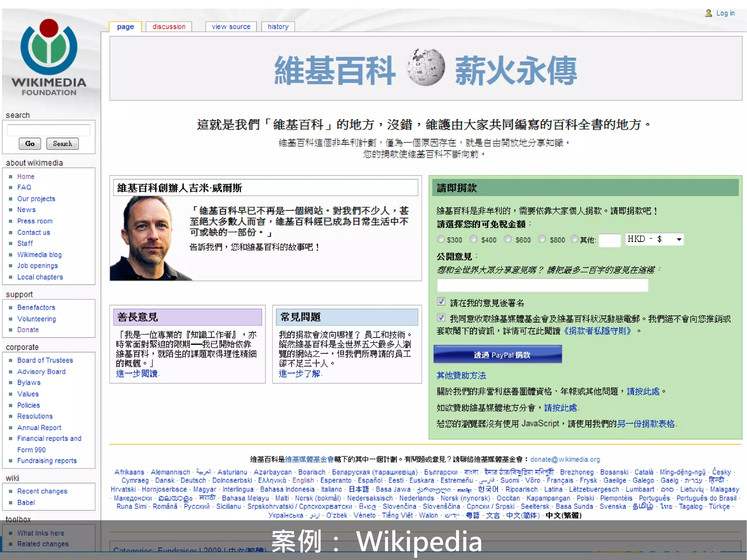Open the 維基媒體基金會 footer link
The image size is (747, 560).
[x=309, y=459]
